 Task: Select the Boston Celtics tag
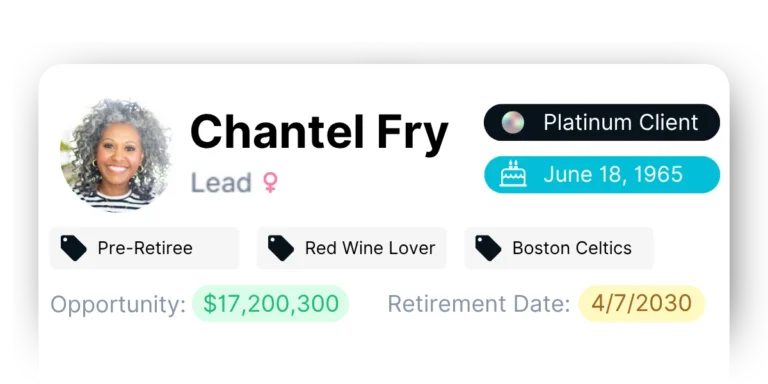559,248
